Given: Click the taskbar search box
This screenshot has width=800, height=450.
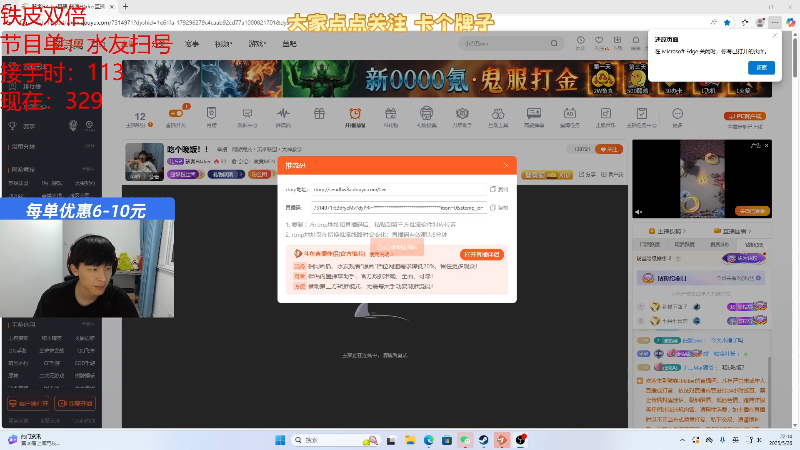Looking at the screenshot, I should click(x=336, y=440).
